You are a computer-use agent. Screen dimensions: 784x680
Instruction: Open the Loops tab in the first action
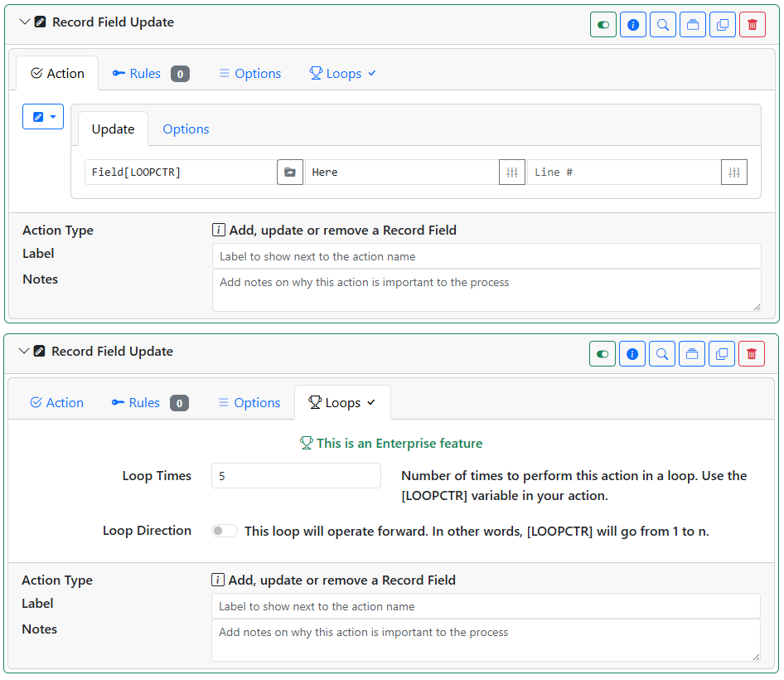(342, 74)
